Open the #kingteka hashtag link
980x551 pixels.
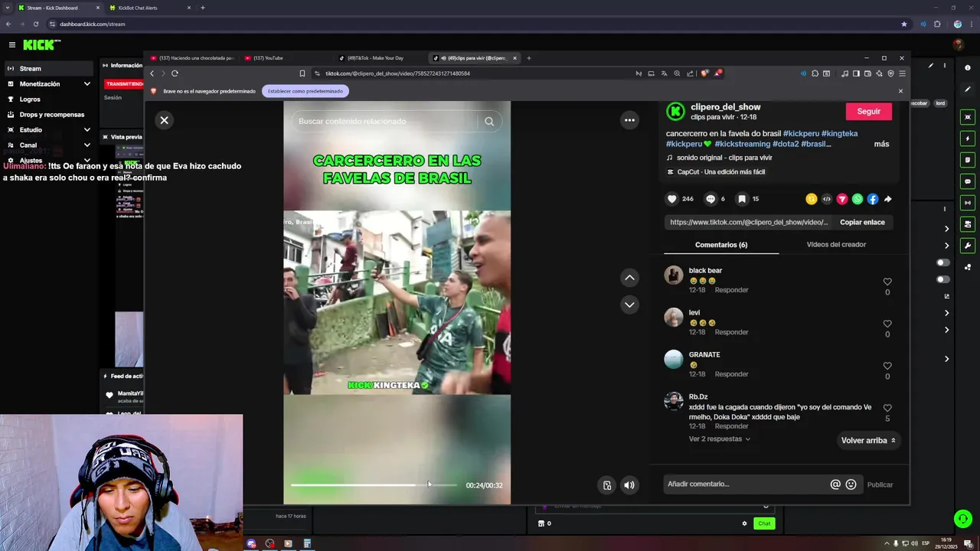(x=839, y=134)
